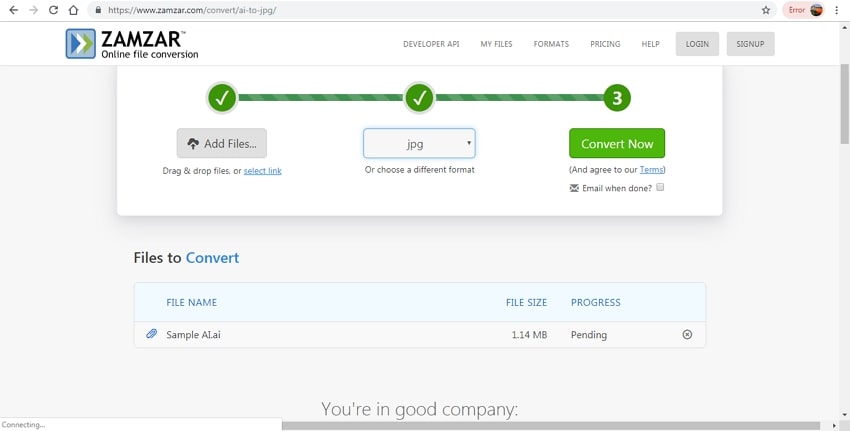Click the step 3 circle indicator
Screen dimensions: 850x431
tap(617, 98)
